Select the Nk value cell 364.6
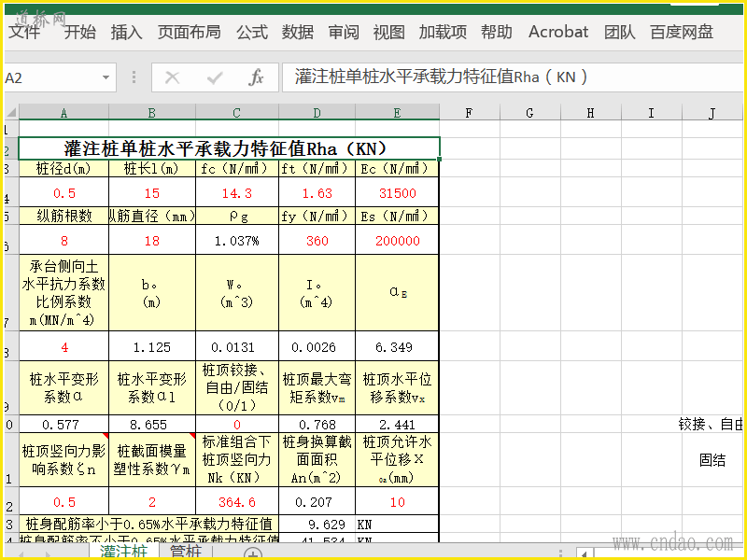747x560 pixels. tap(237, 501)
